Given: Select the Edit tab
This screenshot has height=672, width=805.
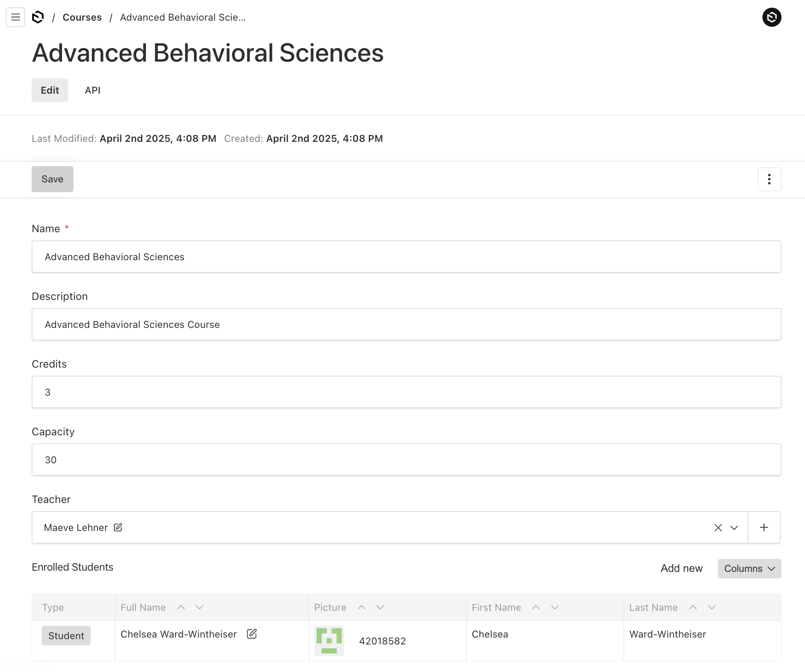Looking at the screenshot, I should pyautogui.click(x=50, y=90).
